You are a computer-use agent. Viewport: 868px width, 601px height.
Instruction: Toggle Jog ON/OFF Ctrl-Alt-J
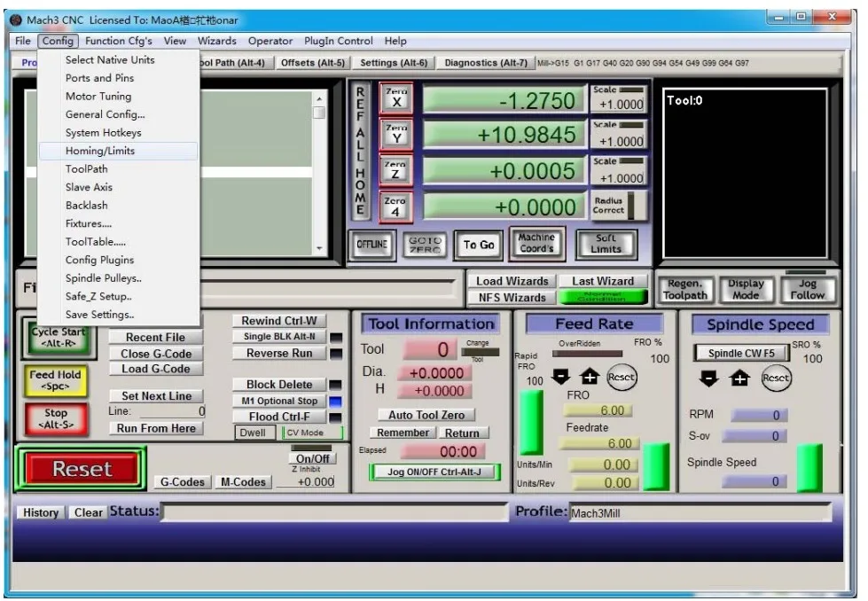click(434, 472)
